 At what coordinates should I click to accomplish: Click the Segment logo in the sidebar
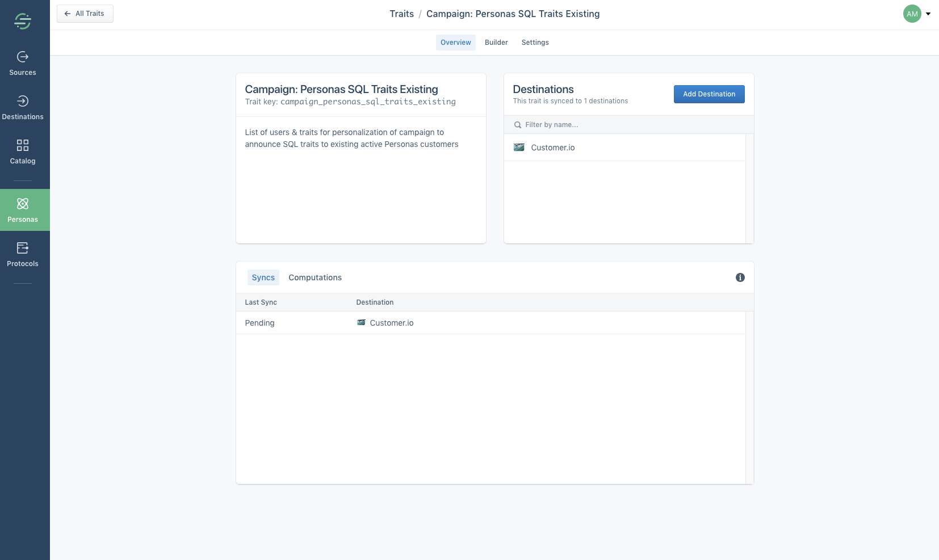tap(23, 21)
